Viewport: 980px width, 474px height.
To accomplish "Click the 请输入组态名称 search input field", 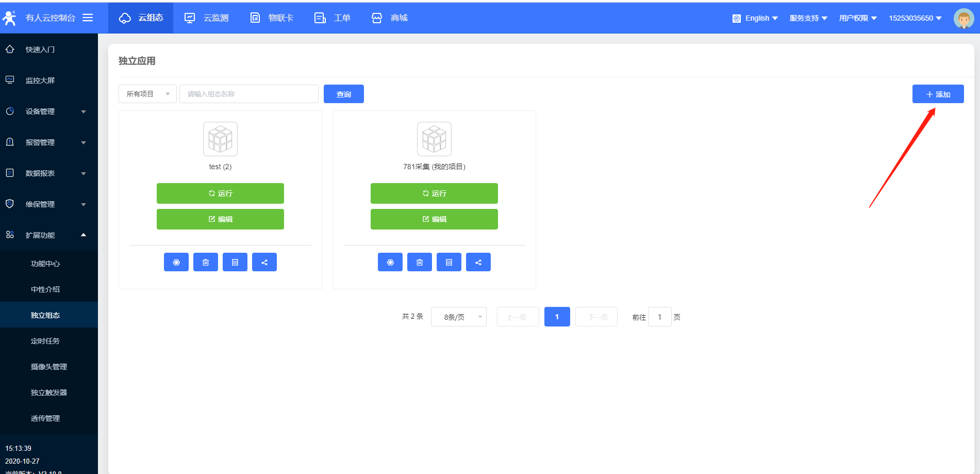I will pyautogui.click(x=249, y=94).
